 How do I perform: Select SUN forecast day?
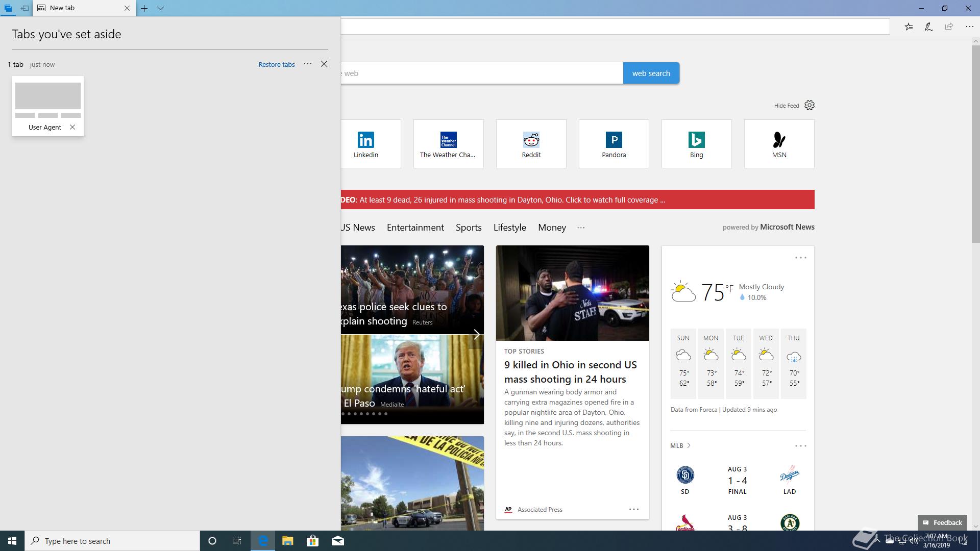(683, 363)
